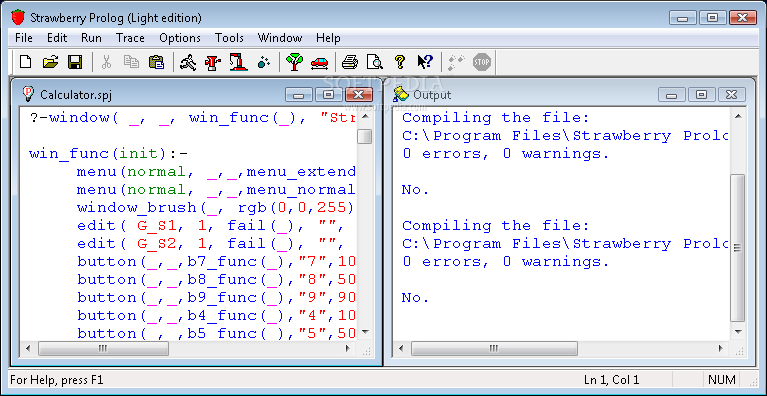
Task: Click the '?-window(' first code line
Action: click(192, 118)
